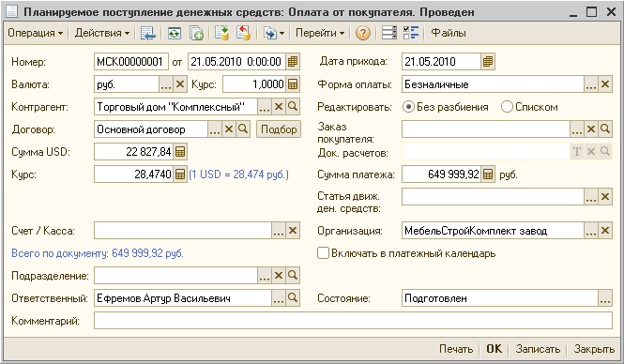Image resolution: width=624 pixels, height=364 pixels.
Task: Expand the Перейти dropdown menu
Action: point(320,33)
